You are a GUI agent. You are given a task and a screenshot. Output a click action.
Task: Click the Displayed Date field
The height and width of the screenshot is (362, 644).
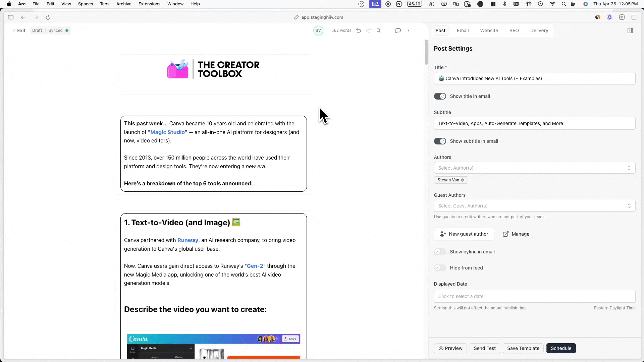coord(535,296)
